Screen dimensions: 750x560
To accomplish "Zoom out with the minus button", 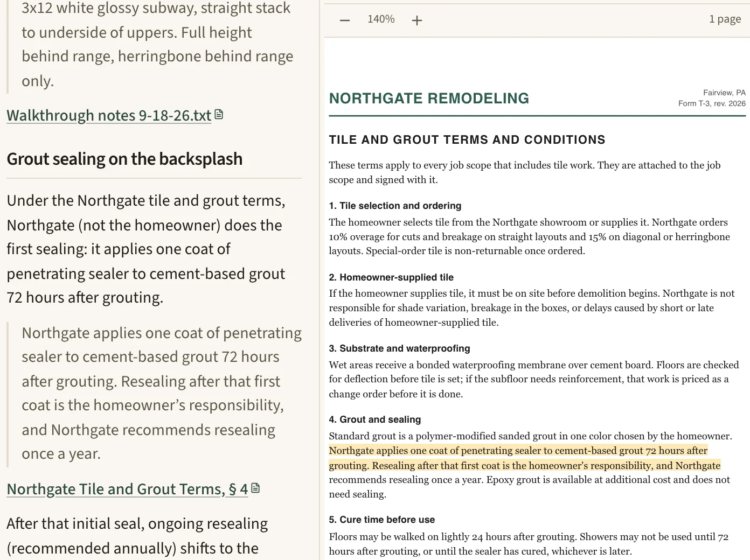I will pyautogui.click(x=345, y=20).
